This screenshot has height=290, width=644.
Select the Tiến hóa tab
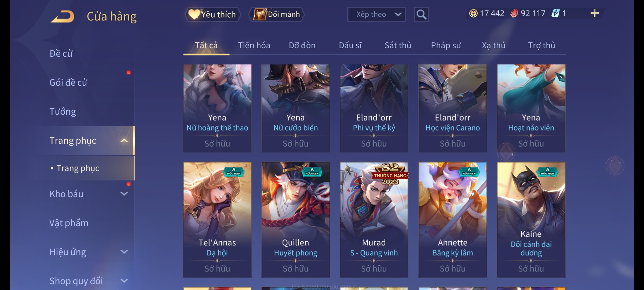(254, 45)
